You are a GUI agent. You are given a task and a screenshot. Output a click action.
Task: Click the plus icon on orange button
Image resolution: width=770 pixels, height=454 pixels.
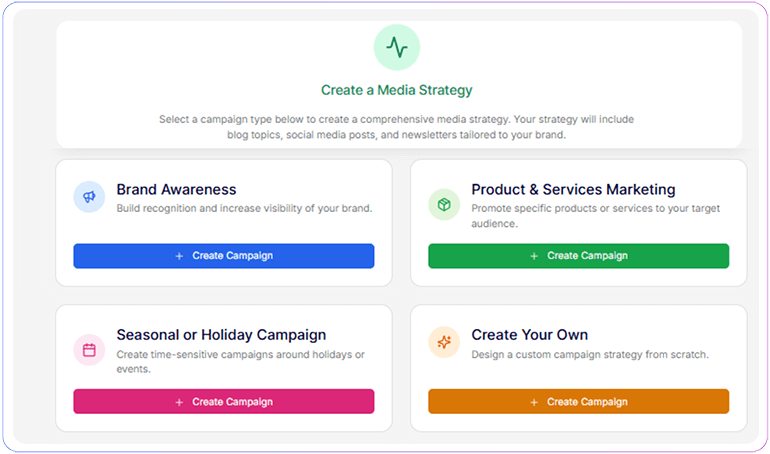pos(534,402)
